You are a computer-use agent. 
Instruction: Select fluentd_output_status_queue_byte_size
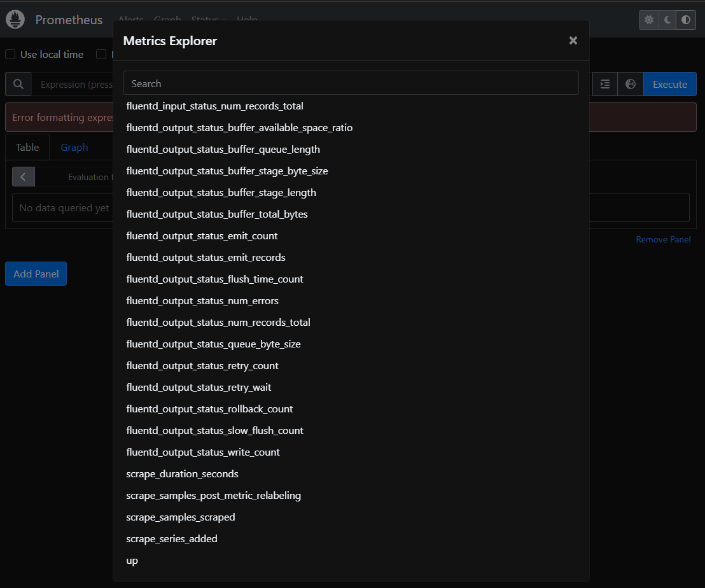click(x=214, y=344)
